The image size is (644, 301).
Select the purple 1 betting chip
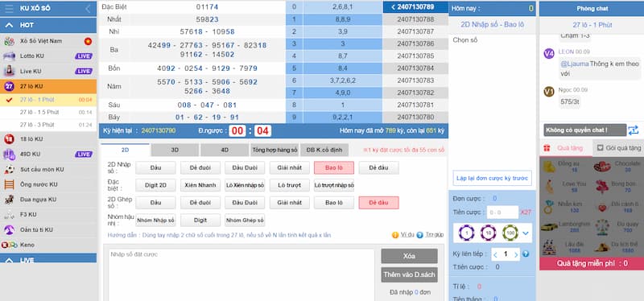(467, 233)
